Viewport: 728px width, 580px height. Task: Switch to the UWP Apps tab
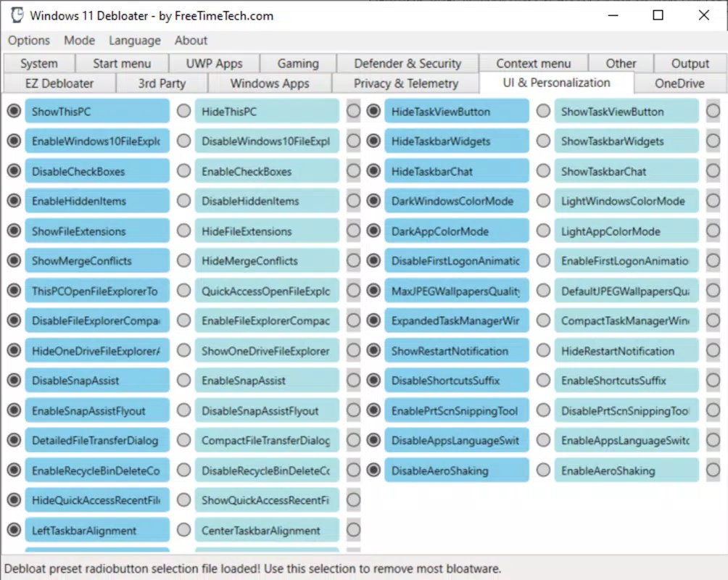coord(214,63)
